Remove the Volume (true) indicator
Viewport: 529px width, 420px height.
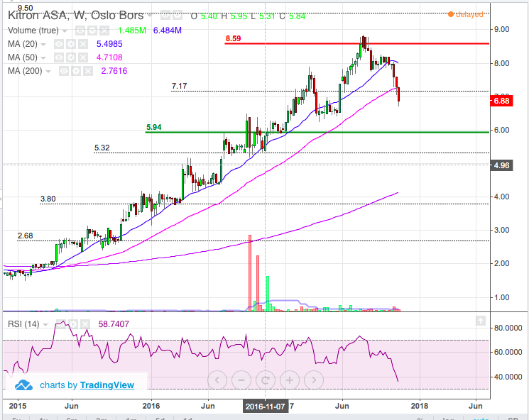tap(104, 31)
